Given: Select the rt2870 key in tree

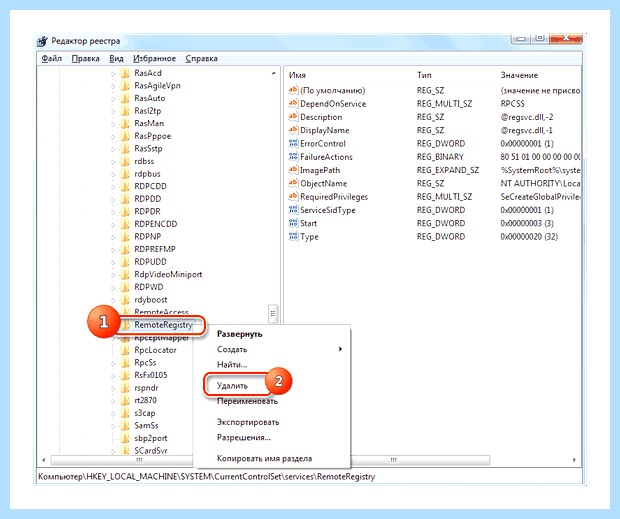Looking at the screenshot, I should (x=146, y=400).
